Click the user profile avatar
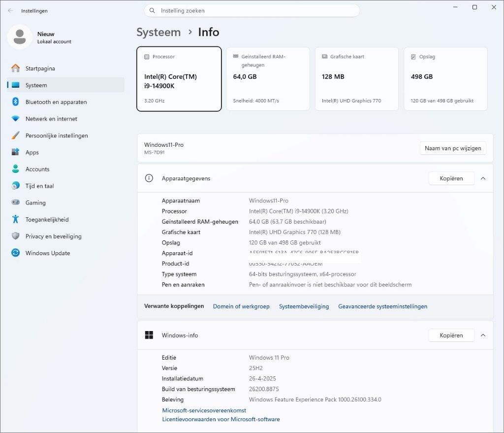 coord(20,37)
